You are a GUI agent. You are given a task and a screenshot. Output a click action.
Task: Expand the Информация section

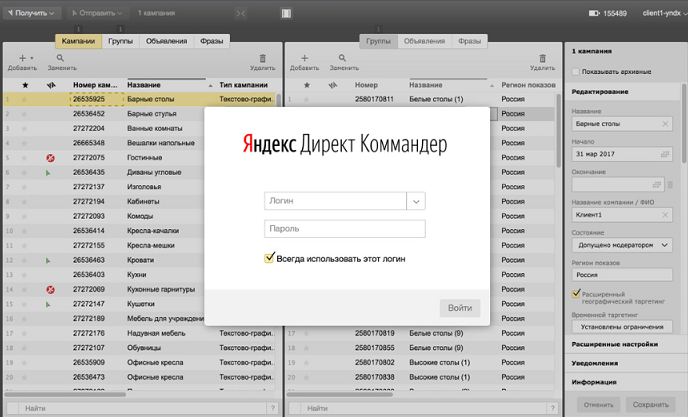coord(624,382)
